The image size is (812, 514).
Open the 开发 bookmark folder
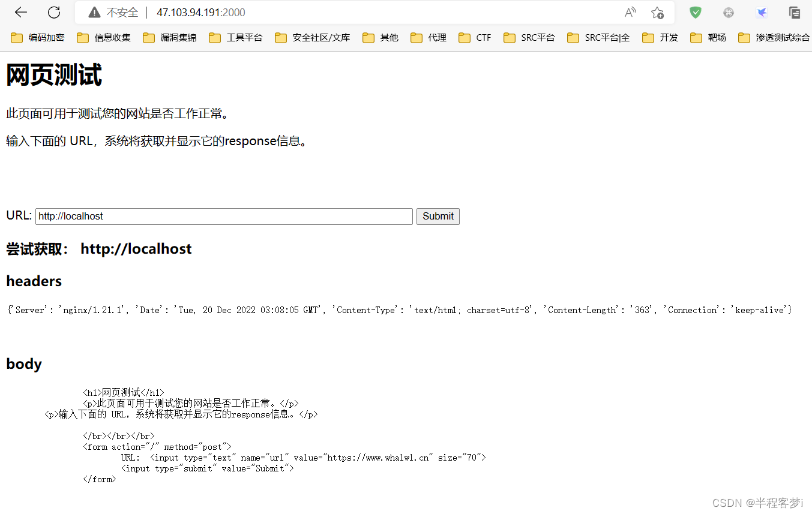coord(660,38)
